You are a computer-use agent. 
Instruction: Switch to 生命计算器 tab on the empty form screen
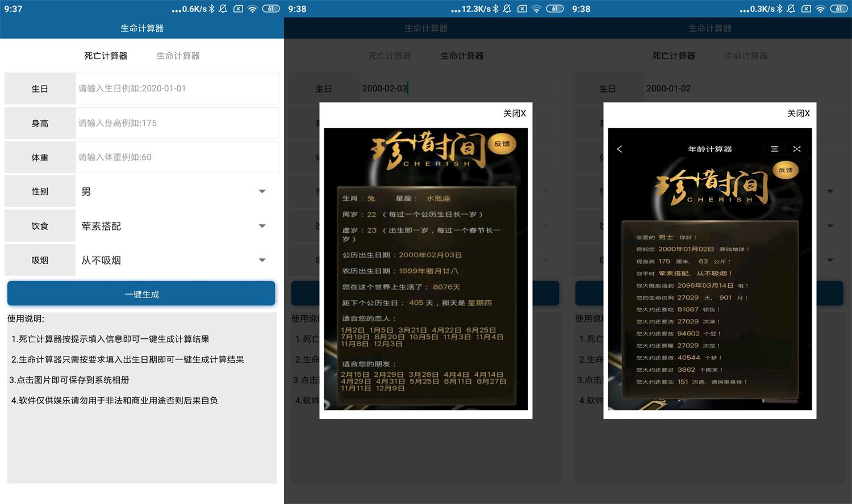[x=178, y=56]
